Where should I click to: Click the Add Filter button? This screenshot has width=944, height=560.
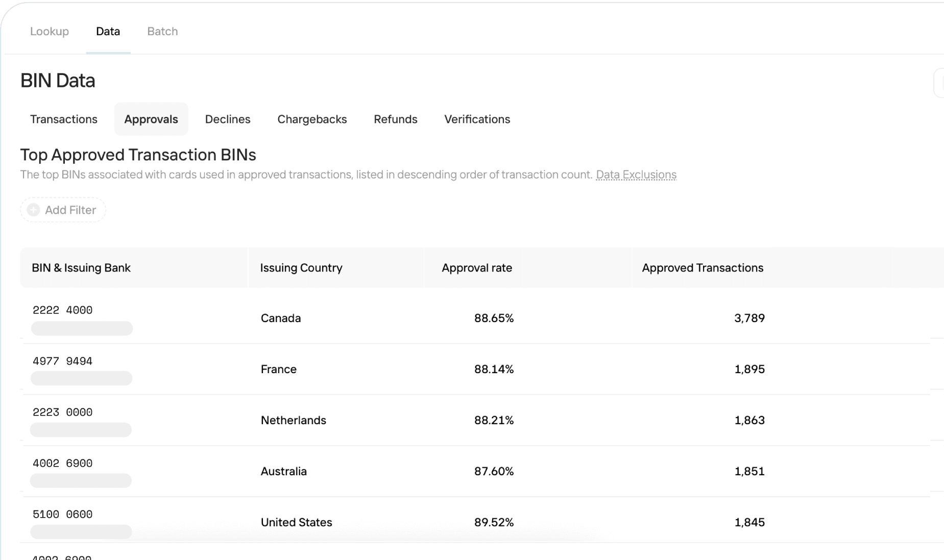click(63, 210)
